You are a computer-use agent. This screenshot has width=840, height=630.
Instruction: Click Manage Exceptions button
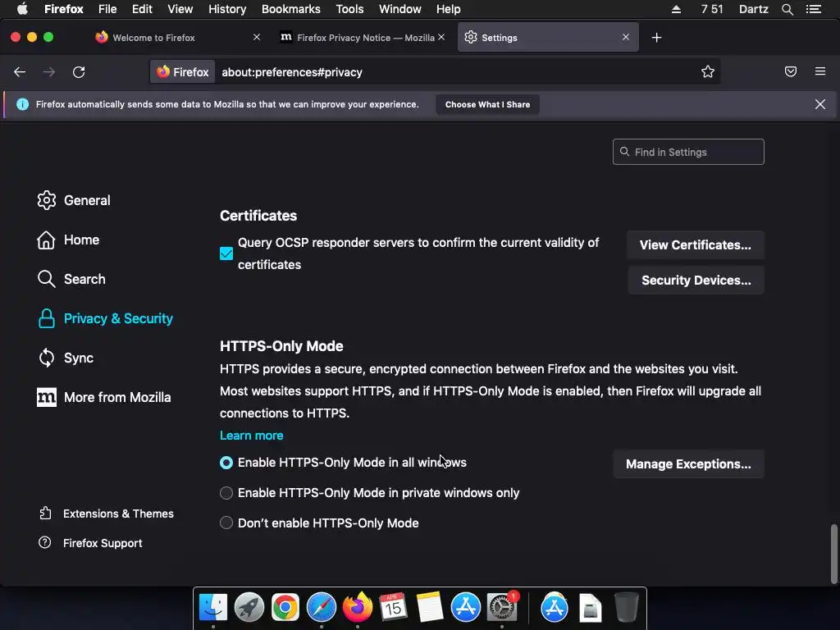[688, 464]
